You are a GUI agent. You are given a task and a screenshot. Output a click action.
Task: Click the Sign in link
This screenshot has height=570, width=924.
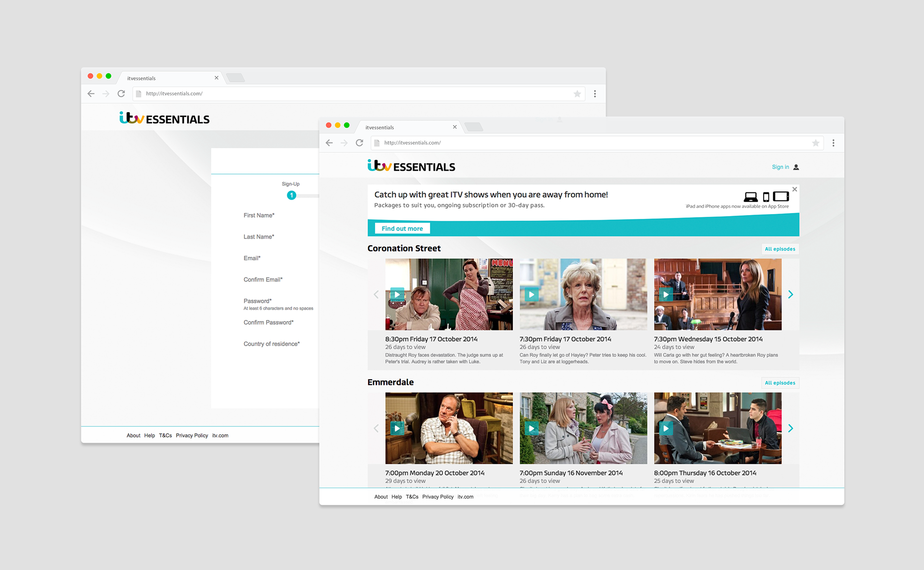coord(781,167)
